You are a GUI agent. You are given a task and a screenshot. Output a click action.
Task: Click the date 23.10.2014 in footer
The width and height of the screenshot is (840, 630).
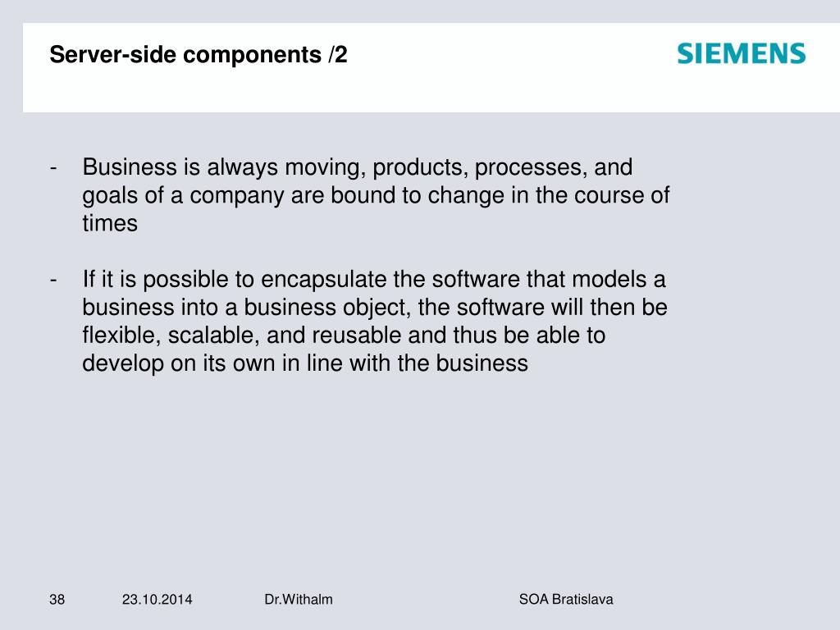(157, 600)
